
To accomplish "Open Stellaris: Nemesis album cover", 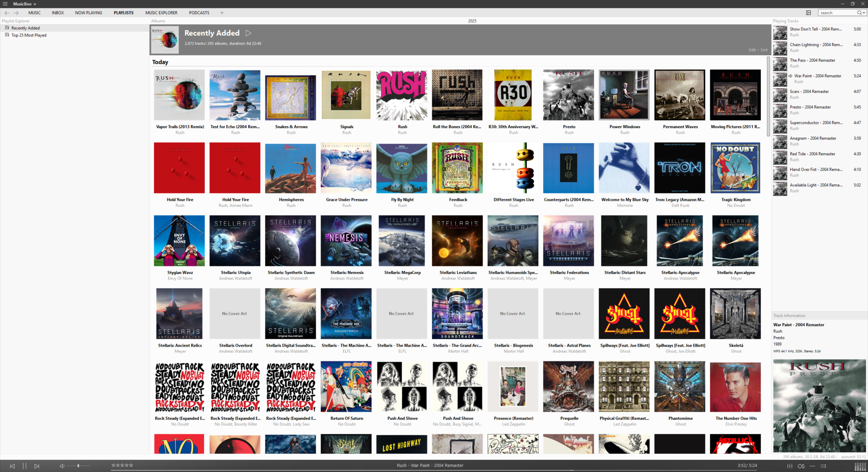I will tap(346, 241).
